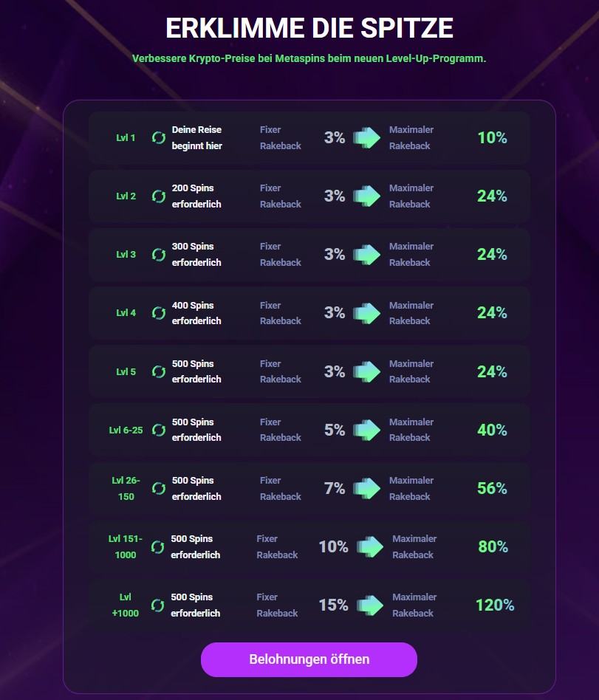Click the 120% maximum rakeback value
This screenshot has height=700, width=599.
pyautogui.click(x=495, y=605)
